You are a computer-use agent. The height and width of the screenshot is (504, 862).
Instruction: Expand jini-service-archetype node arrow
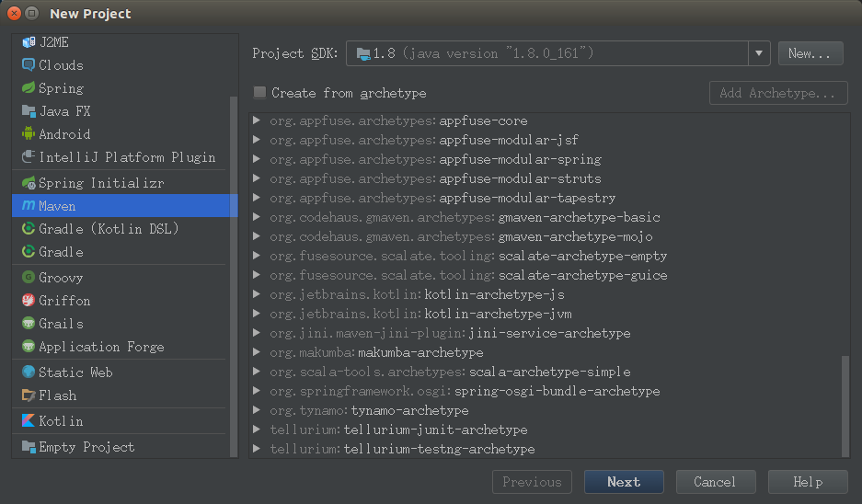tap(257, 333)
